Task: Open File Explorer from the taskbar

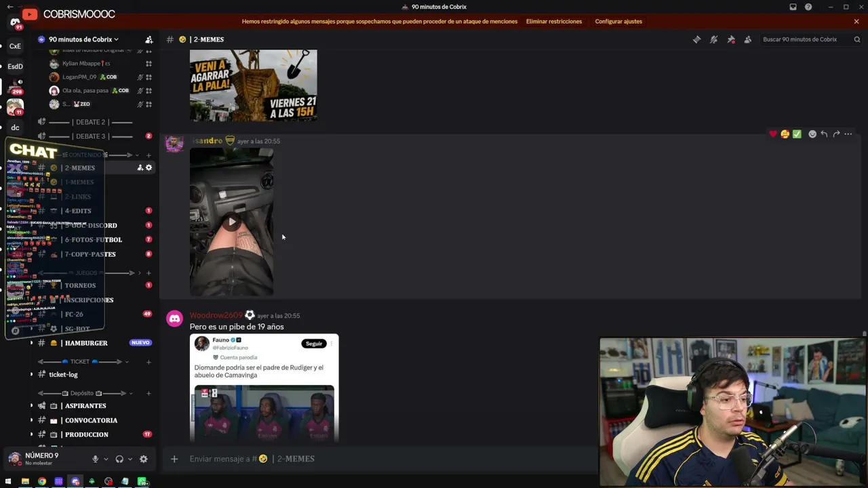Action: pos(25,481)
